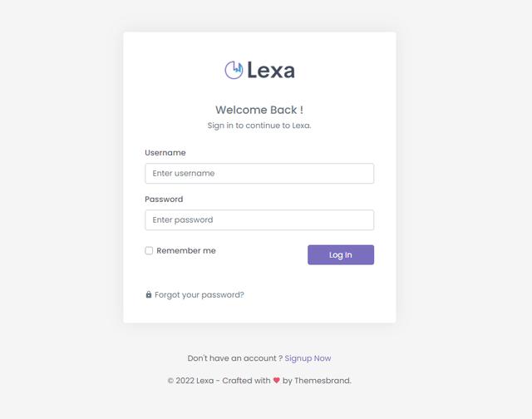Viewport: 532px width, 419px height.
Task: Click the Themesbrand credit in footer
Action: 323,381
